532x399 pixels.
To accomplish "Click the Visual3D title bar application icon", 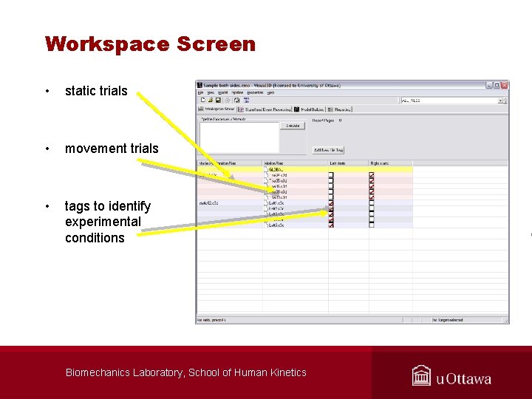I will coord(199,85).
